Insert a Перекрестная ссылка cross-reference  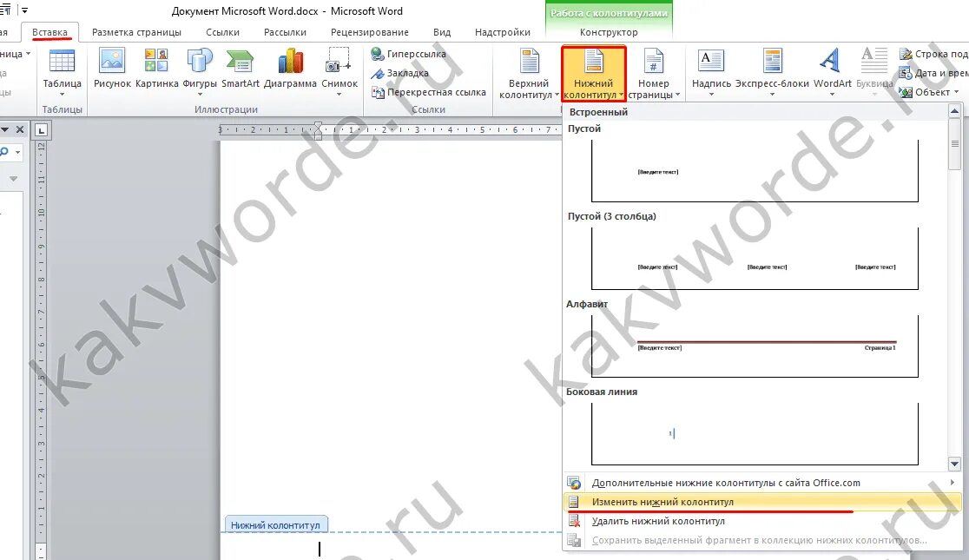click(x=428, y=93)
